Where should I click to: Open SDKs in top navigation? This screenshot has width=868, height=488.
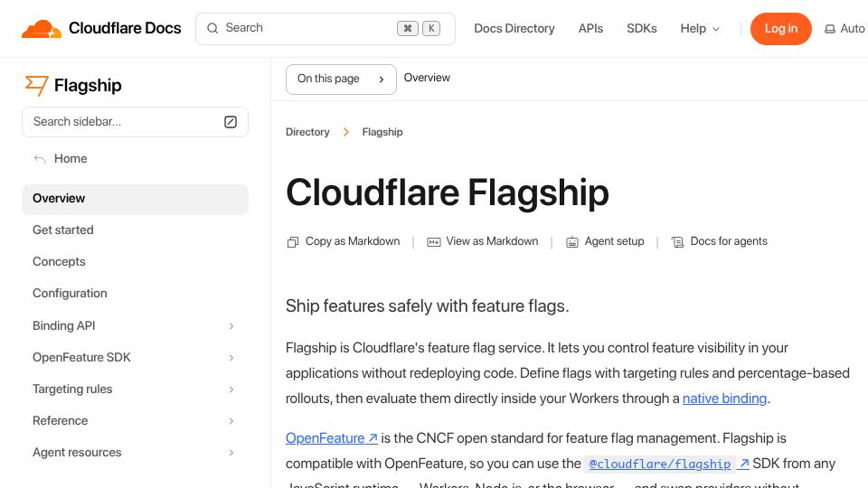[x=642, y=29]
